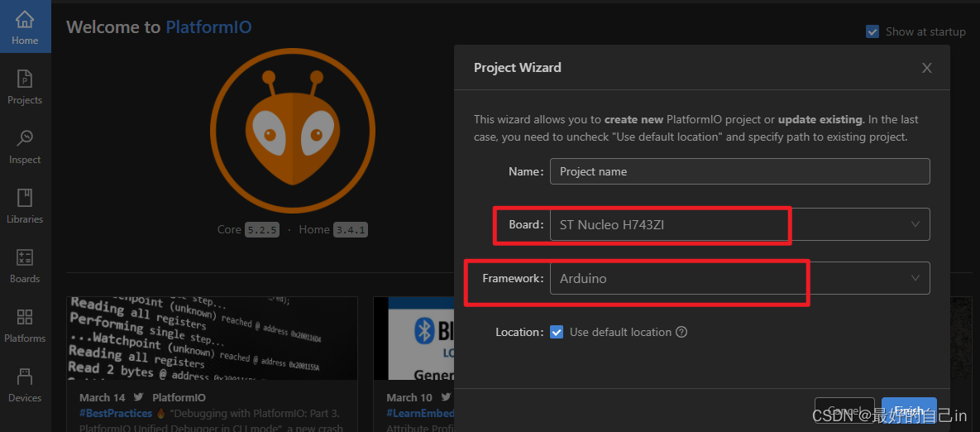
Task: Open the #BestPractices hashtag link
Action: [x=117, y=413]
